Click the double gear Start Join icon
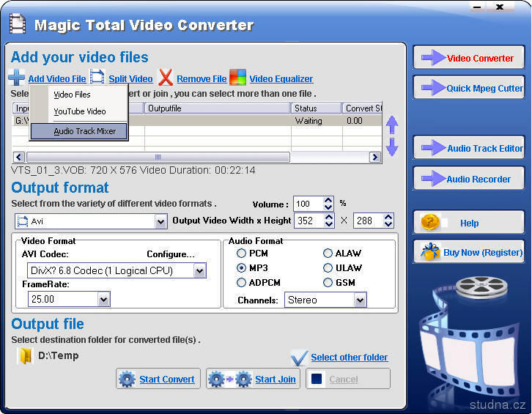532x414 pixels. (230, 379)
